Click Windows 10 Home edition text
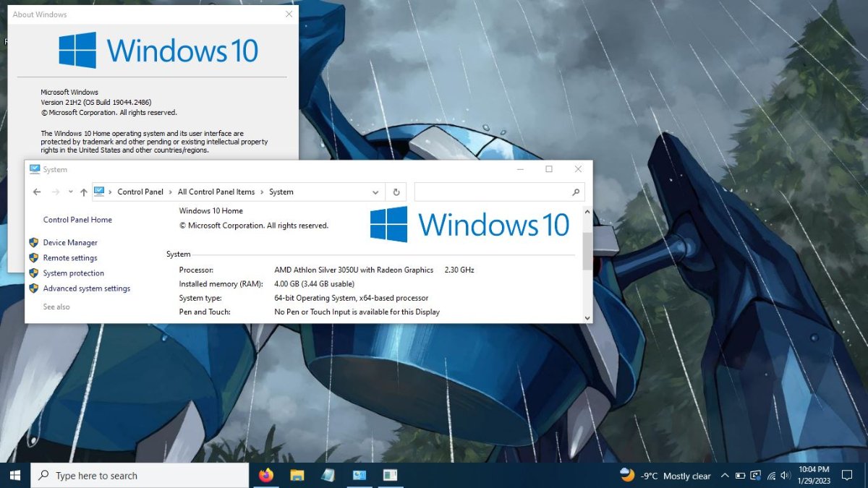The height and width of the screenshot is (488, 868). [211, 211]
